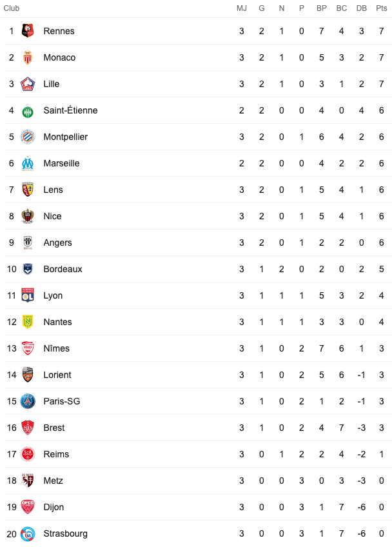Select the Lyon OL logo
The image size is (392, 547).
click(x=28, y=295)
